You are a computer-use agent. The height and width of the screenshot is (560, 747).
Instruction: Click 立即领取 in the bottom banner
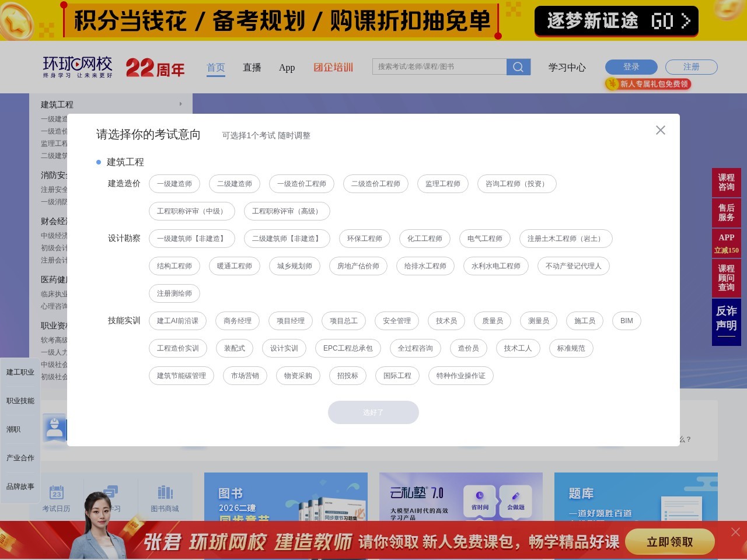pos(670,542)
